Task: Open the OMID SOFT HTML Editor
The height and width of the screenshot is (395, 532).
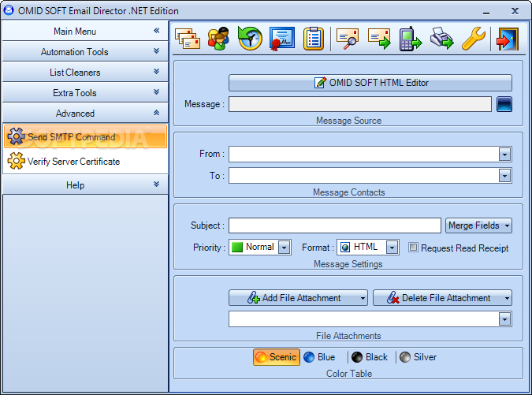Action: pyautogui.click(x=370, y=83)
